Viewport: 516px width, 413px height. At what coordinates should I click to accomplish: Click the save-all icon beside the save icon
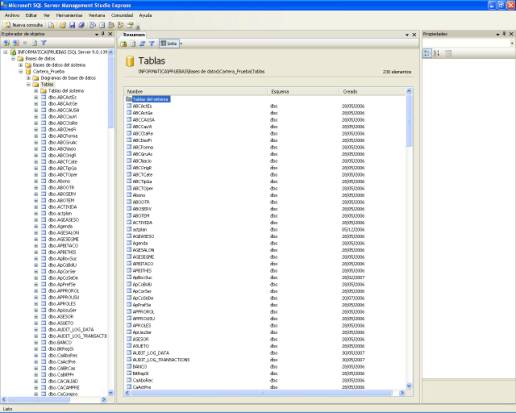coord(81,25)
